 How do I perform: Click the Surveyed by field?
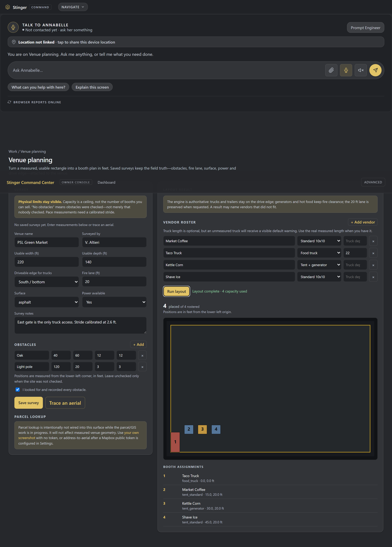click(x=114, y=242)
